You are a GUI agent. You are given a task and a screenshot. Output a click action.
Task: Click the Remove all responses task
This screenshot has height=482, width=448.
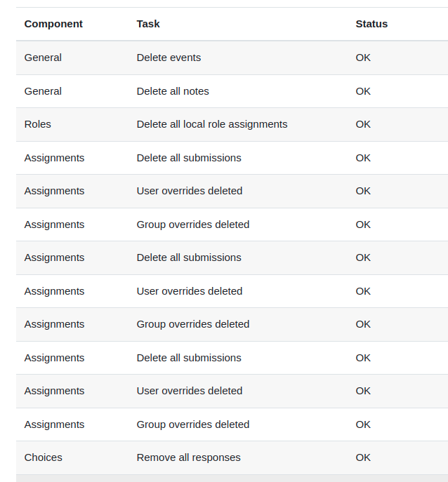188,457
